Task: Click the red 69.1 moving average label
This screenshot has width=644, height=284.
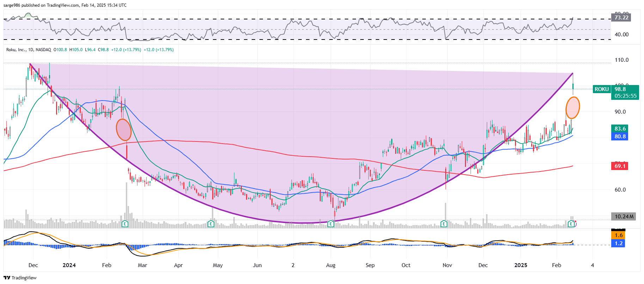Action: pos(620,166)
